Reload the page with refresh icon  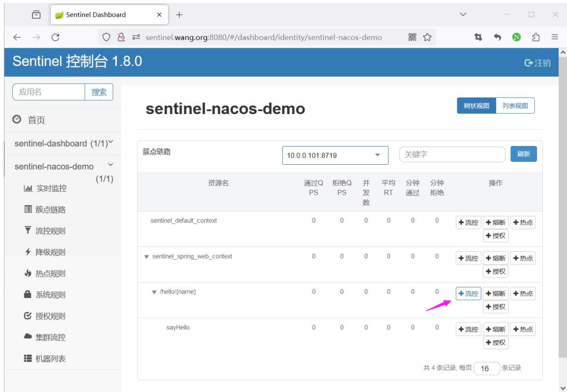[x=56, y=37]
